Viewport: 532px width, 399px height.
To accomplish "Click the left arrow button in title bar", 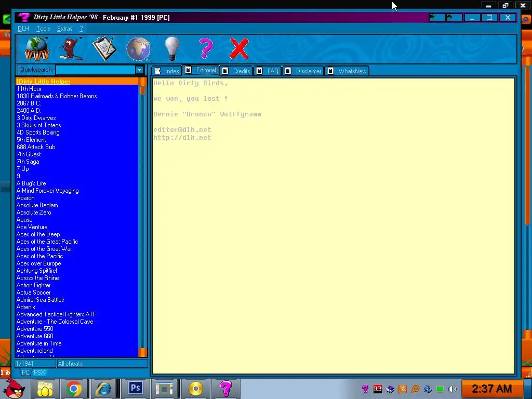I will pyautogui.click(x=436, y=17).
